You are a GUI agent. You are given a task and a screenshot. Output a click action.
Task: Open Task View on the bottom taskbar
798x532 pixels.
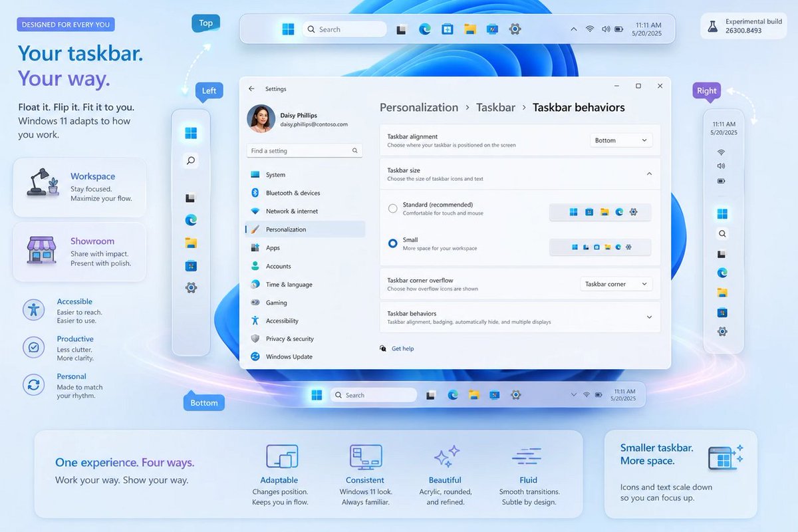coord(431,395)
